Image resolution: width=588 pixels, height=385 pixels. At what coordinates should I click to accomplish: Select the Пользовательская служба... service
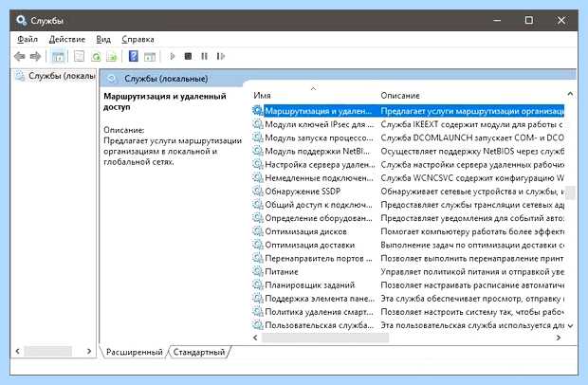[319, 325]
